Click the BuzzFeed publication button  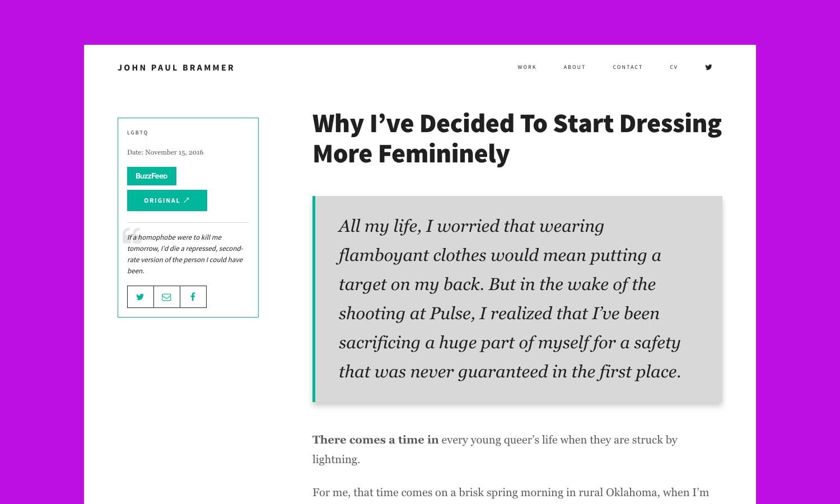[152, 176]
